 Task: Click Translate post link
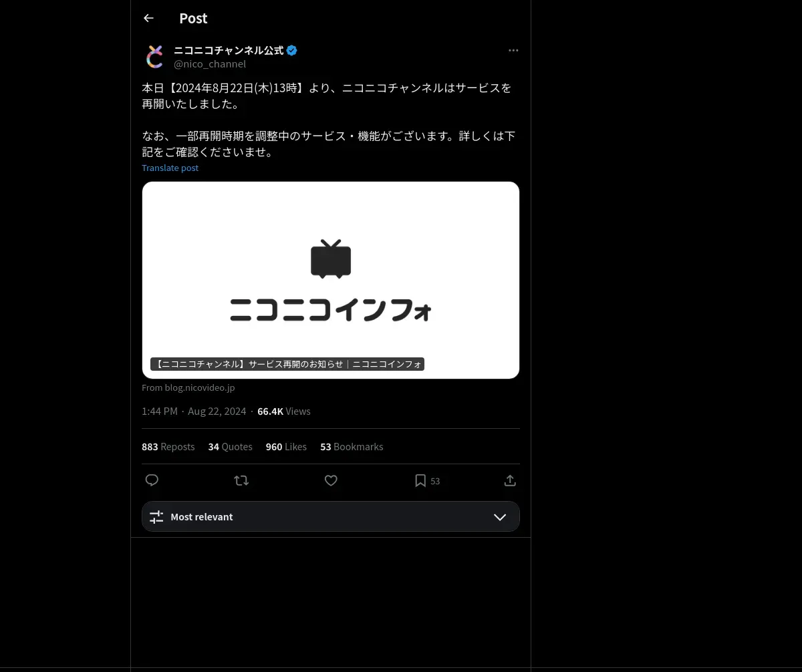170,168
